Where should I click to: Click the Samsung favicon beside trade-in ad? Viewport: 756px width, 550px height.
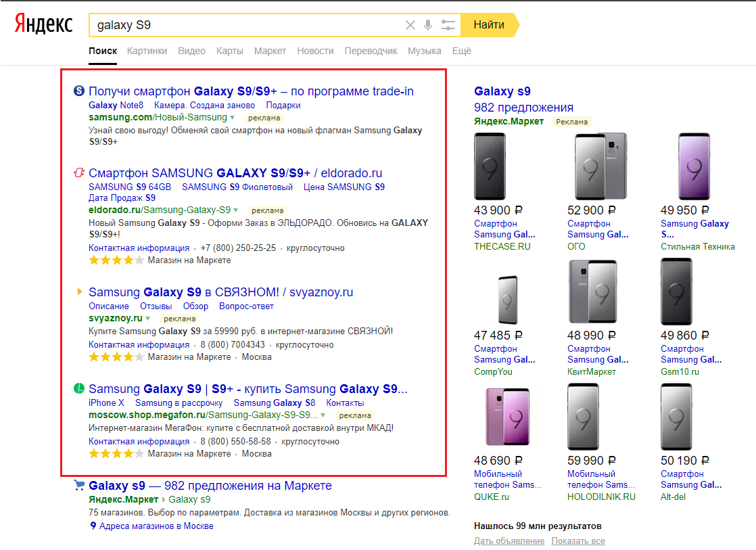coord(79,91)
